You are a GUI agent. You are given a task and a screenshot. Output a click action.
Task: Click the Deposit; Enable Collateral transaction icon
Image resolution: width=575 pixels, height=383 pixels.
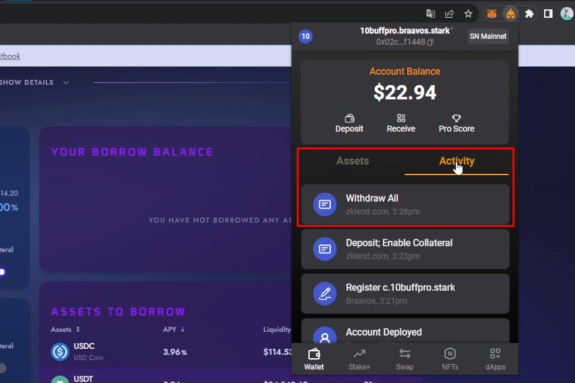325,249
